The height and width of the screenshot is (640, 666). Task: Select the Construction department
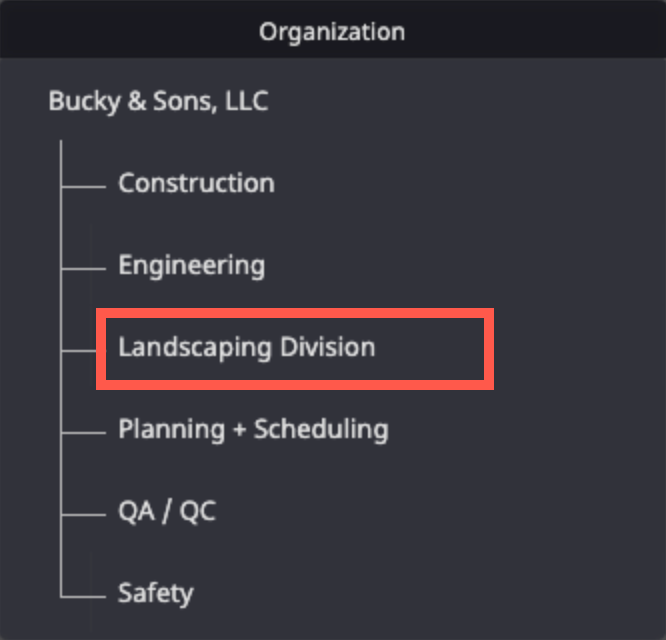point(196,184)
